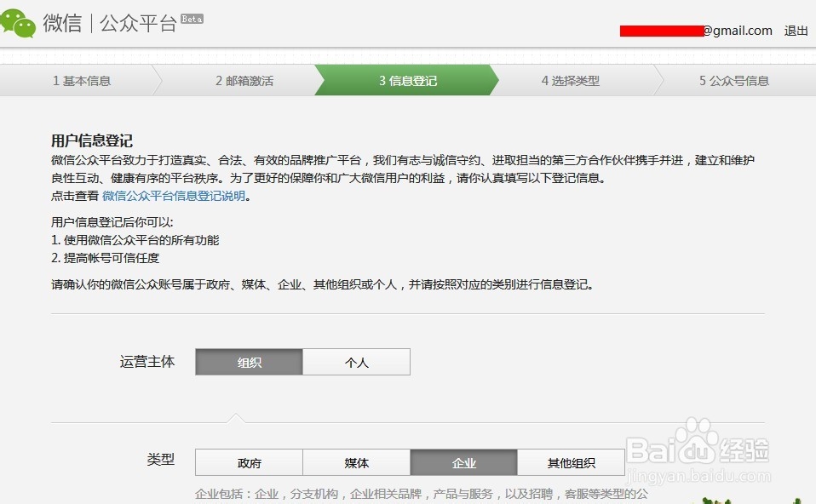816x504 pixels.
Task: Select step 5 公众号信息 tab
Action: point(733,81)
